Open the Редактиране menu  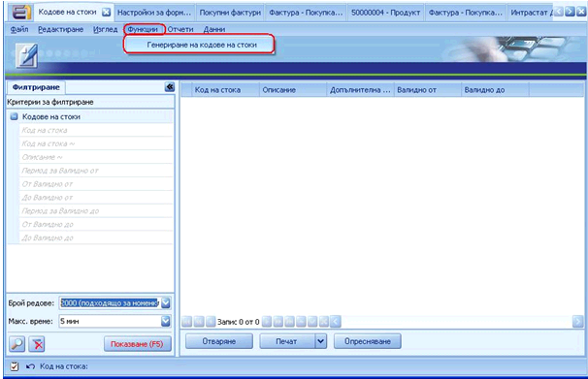[x=60, y=29]
